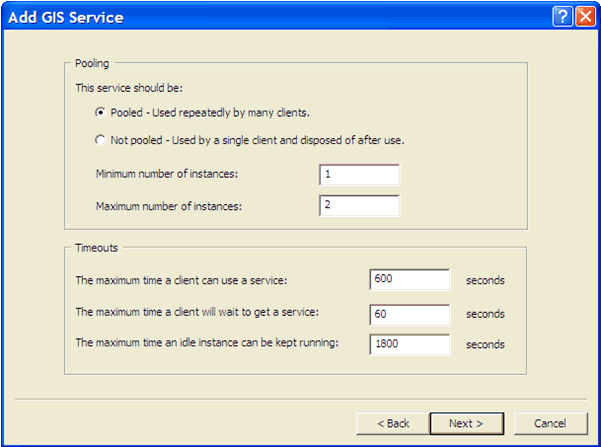601x447 pixels.
Task: Click the seconds label beside the 1800 field
Action: click(485, 344)
